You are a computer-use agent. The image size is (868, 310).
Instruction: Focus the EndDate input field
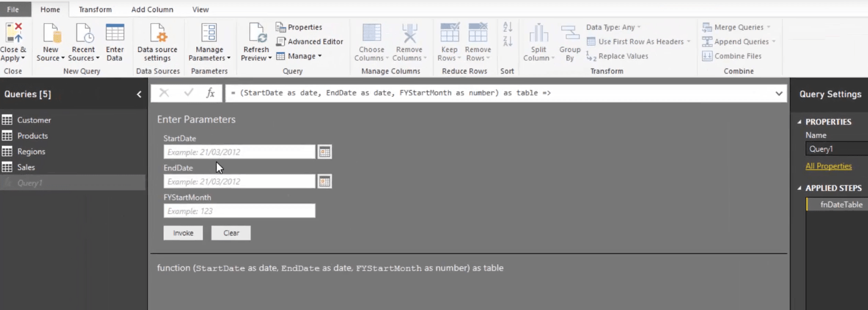coord(240,182)
